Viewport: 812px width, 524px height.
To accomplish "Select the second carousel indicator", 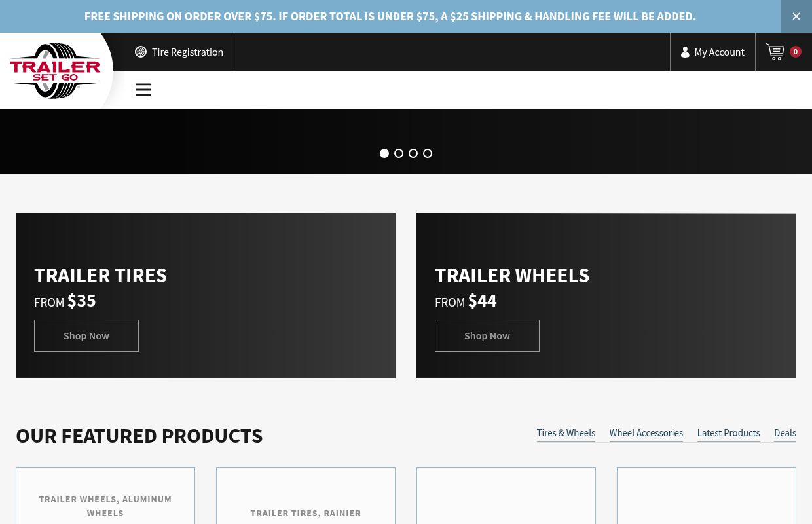I will point(399,153).
